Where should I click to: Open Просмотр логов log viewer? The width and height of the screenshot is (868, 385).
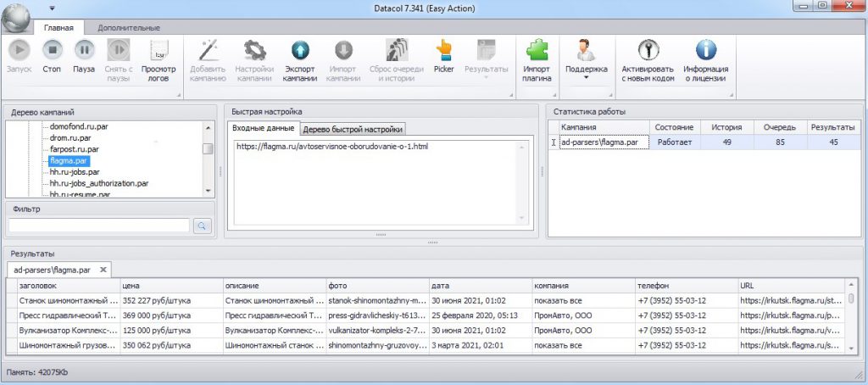coord(158,51)
